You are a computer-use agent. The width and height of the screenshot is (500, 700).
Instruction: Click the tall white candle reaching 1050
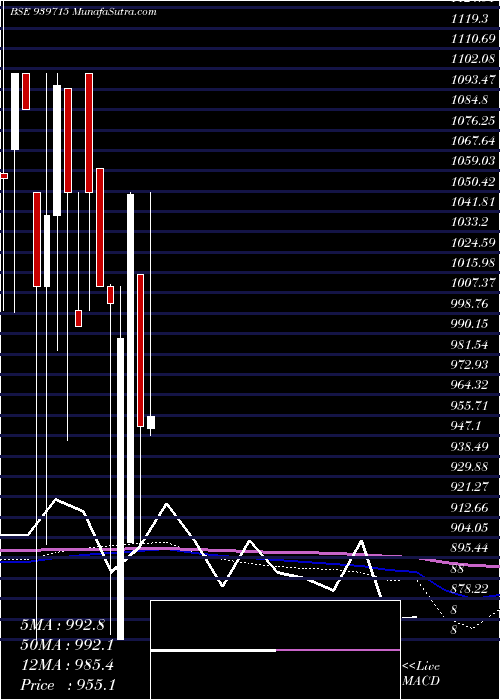130,368
